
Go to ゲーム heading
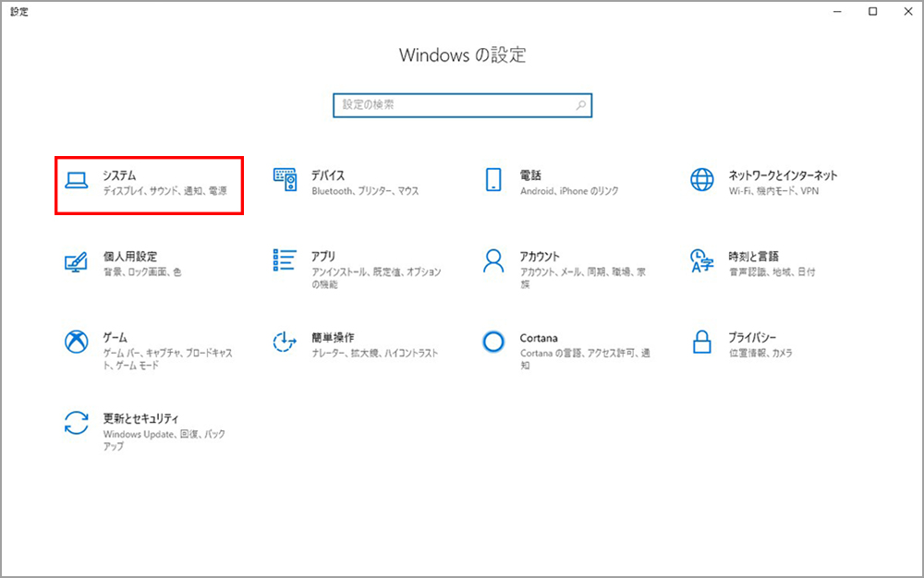(x=115, y=338)
